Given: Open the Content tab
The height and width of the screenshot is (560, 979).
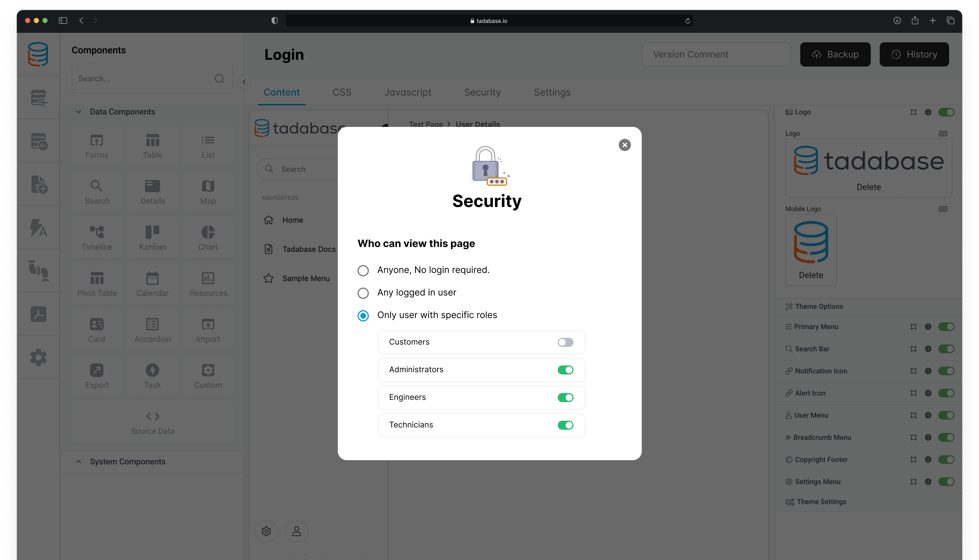Looking at the screenshot, I should [281, 92].
